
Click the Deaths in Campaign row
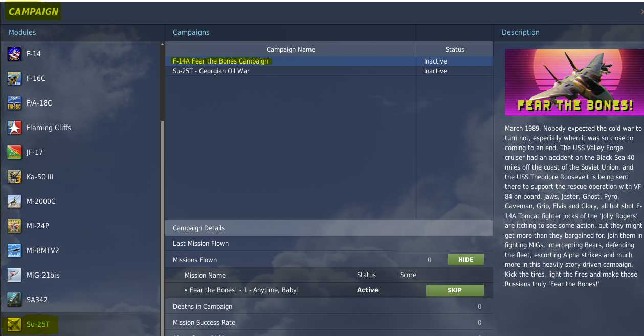(x=329, y=307)
